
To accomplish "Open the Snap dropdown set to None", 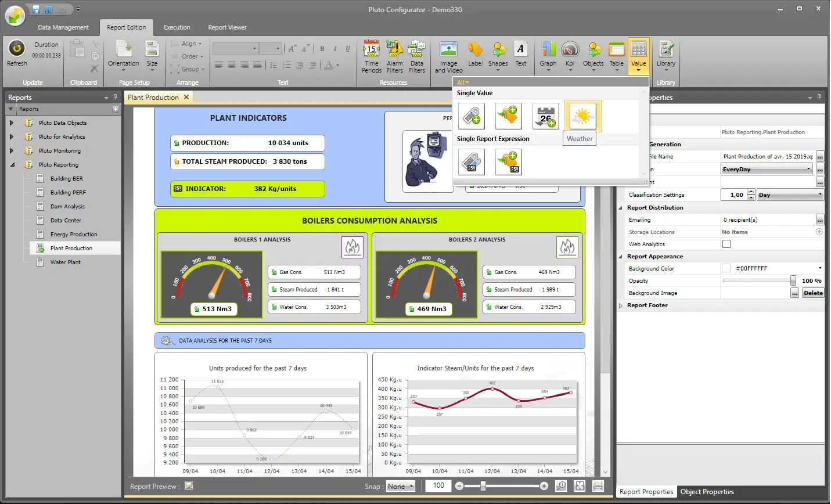I will (401, 487).
